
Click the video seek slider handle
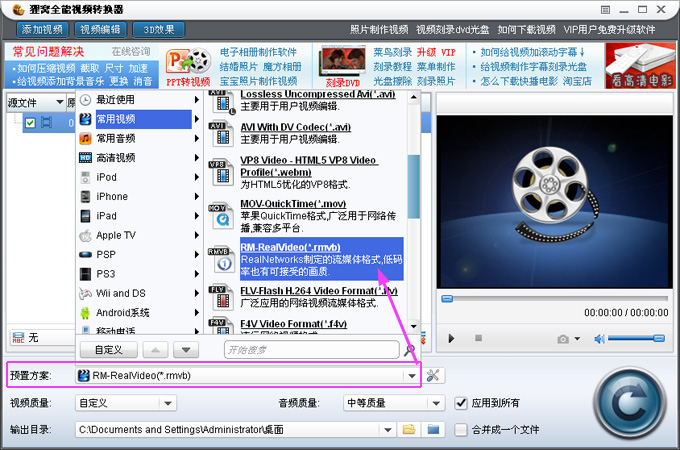[447, 299]
